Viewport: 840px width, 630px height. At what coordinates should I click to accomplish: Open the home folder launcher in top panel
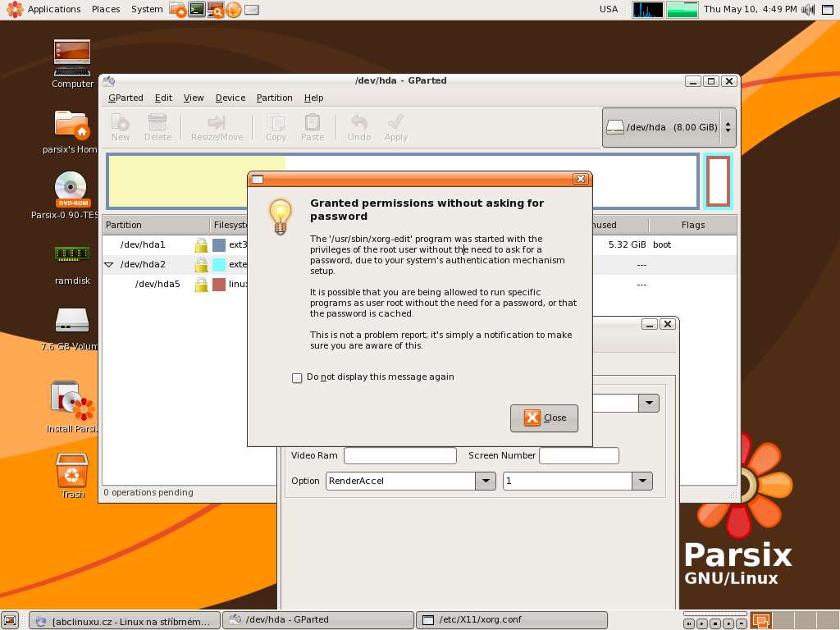click(178, 9)
